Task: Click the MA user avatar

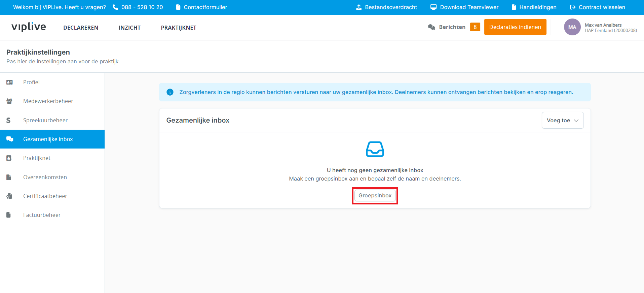Action: (572, 27)
